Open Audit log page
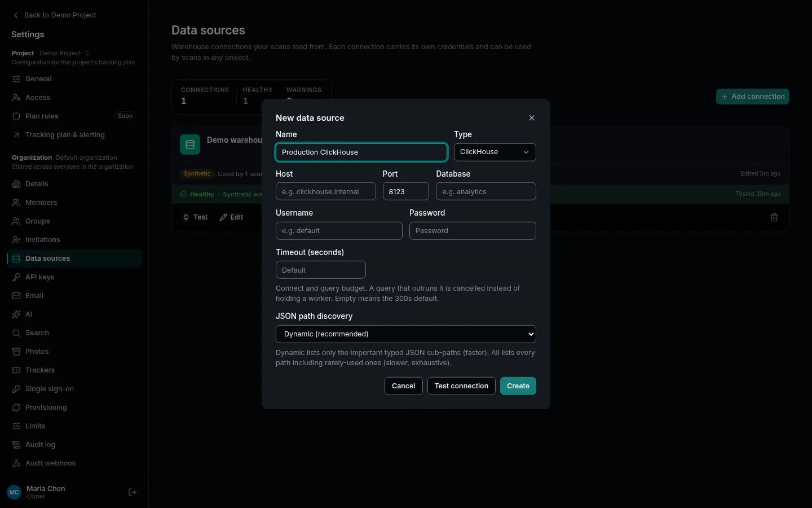The height and width of the screenshot is (508, 812). tap(74, 445)
